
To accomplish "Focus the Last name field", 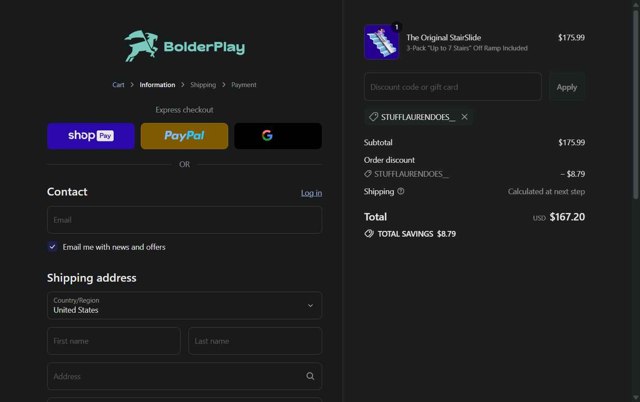I will pyautogui.click(x=255, y=341).
